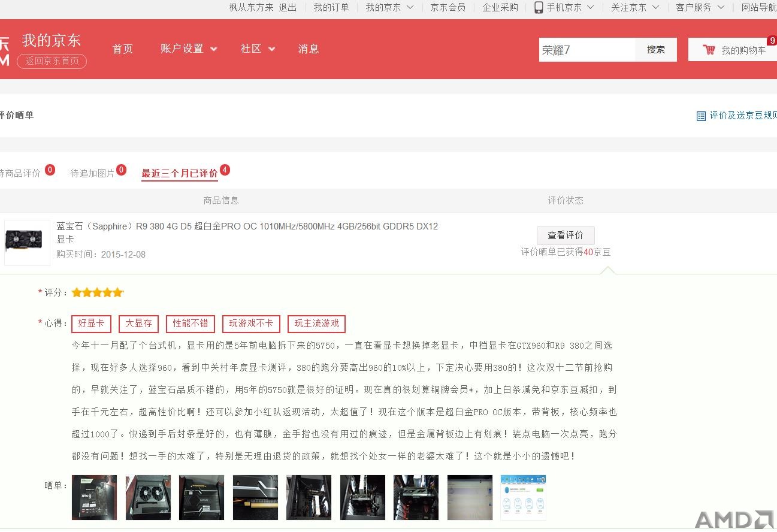Click the 退出 logout link
Screen dimensions: 777x532
tap(288, 7)
